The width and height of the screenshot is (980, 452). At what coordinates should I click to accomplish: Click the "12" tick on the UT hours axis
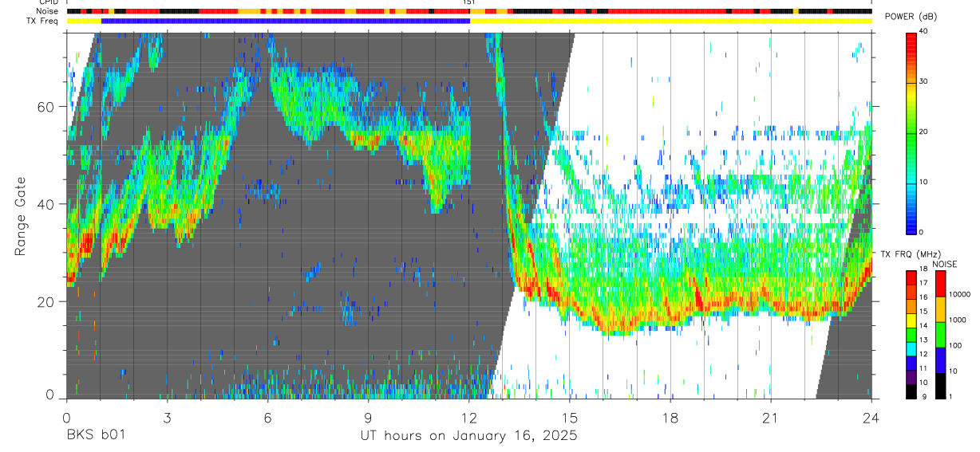469,418
